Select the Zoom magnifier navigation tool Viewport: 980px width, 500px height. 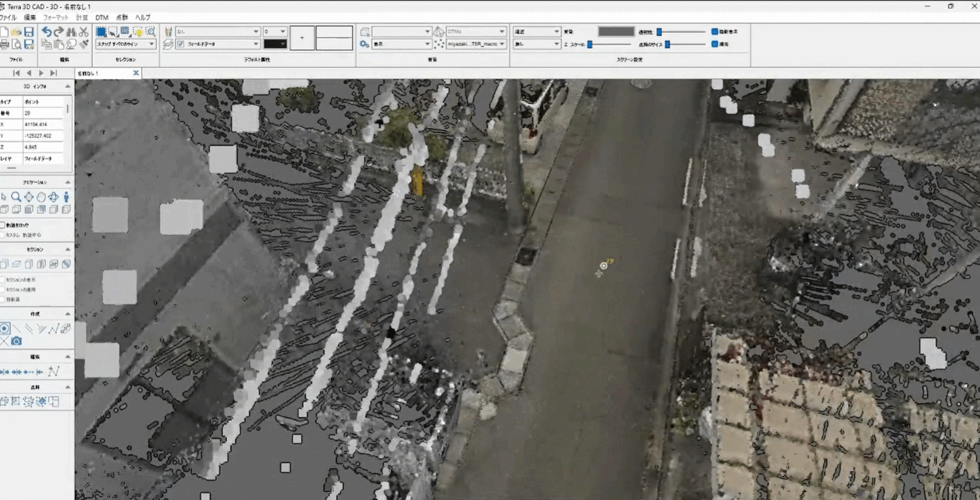pyautogui.click(x=16, y=197)
